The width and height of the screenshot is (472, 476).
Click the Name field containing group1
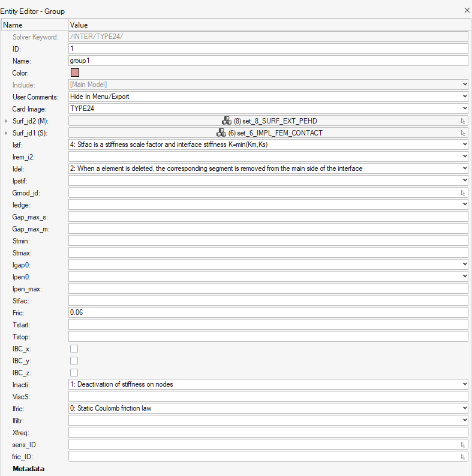tap(268, 61)
